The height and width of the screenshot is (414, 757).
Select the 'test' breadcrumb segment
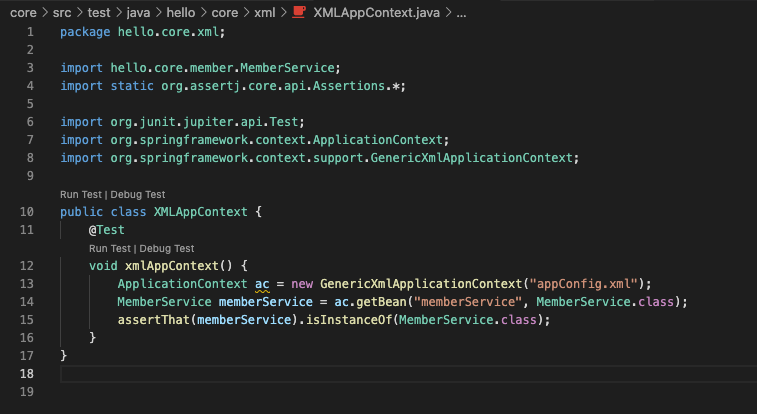point(99,13)
